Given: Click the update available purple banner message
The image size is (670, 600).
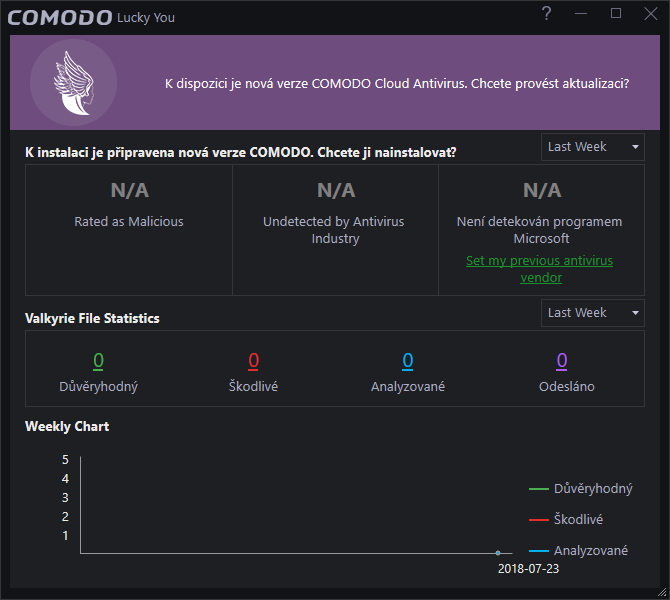Looking at the screenshot, I should click(397, 83).
